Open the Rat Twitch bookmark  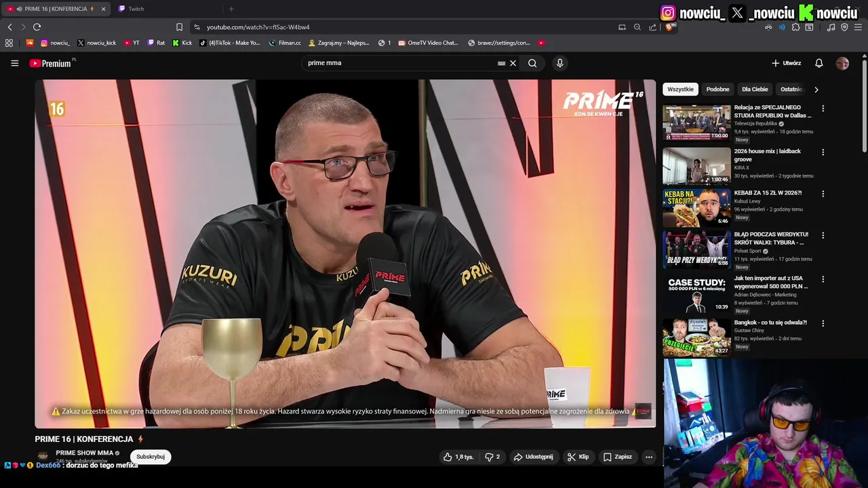(x=156, y=43)
